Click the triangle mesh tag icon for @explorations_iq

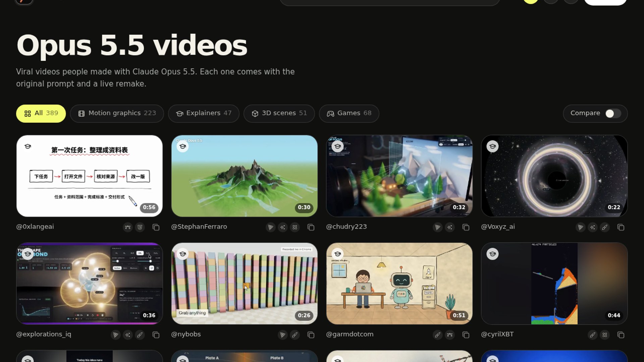116,335
